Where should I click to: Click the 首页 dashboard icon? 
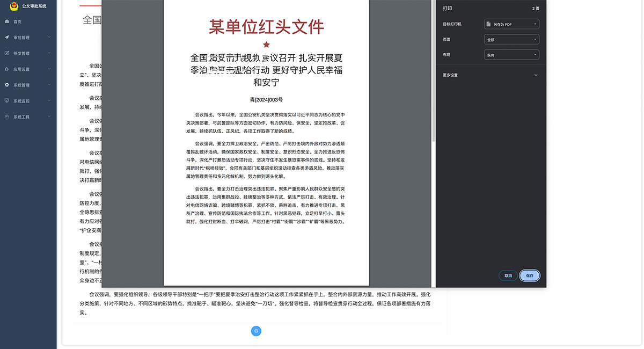(x=7, y=21)
